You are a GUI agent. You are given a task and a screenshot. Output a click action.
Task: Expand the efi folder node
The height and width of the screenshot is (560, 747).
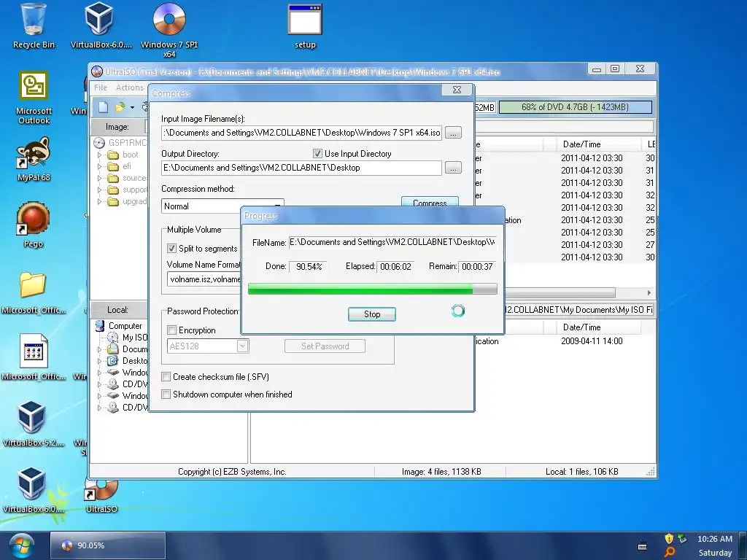point(99,166)
